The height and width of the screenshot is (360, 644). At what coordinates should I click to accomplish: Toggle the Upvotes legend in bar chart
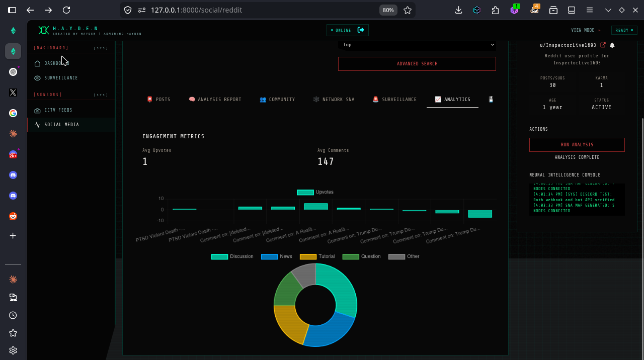coord(315,192)
